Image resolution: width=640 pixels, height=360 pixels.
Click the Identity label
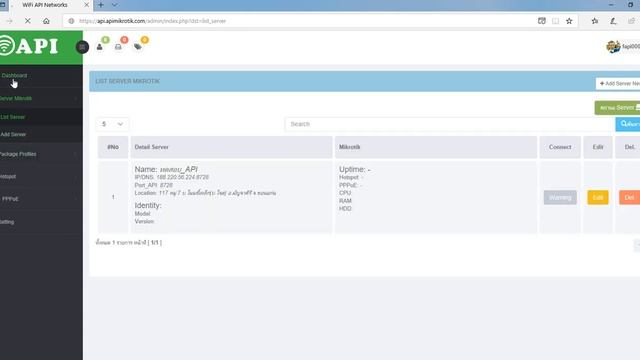point(148,205)
